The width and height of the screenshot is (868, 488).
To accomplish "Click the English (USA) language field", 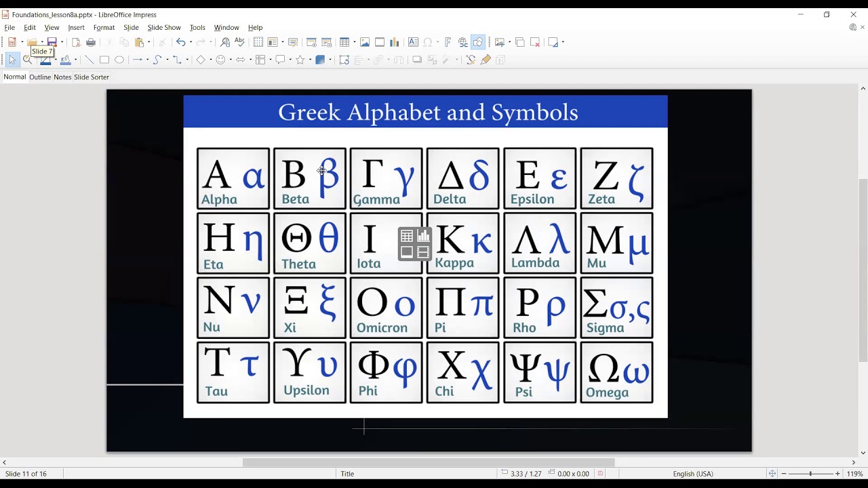I will 693,474.
